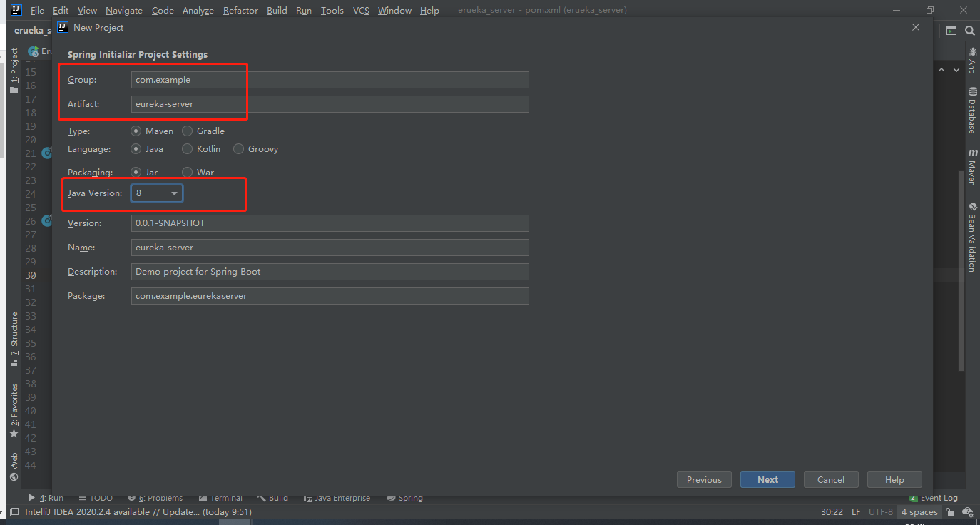Click the Name input field

330,248
